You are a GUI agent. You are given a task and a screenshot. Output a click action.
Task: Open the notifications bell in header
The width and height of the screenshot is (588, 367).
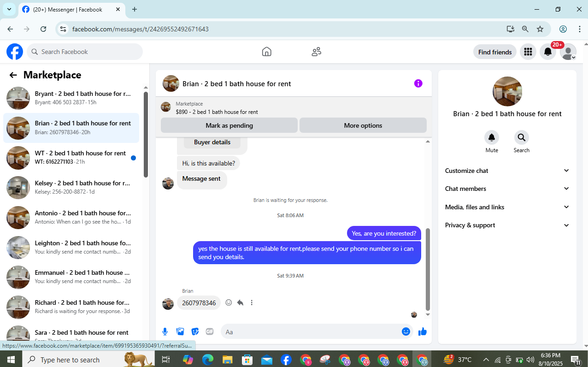pyautogui.click(x=548, y=52)
